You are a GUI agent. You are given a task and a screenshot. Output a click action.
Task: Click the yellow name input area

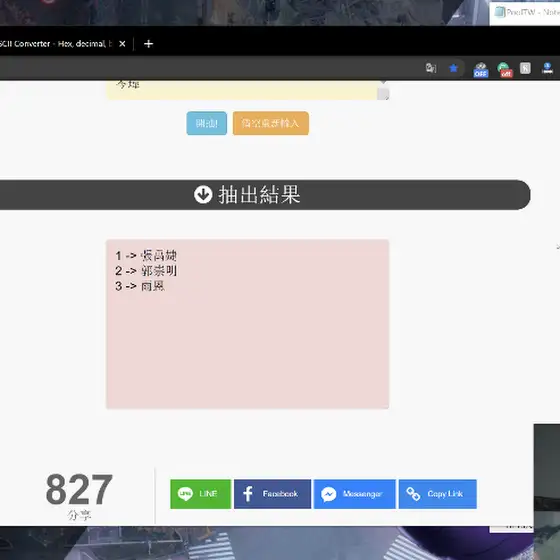pos(242,90)
